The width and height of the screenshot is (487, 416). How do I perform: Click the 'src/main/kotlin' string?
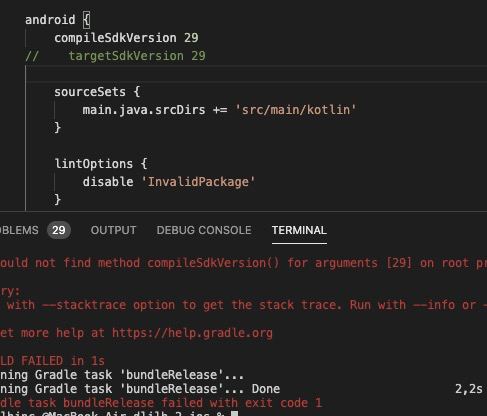(296, 110)
